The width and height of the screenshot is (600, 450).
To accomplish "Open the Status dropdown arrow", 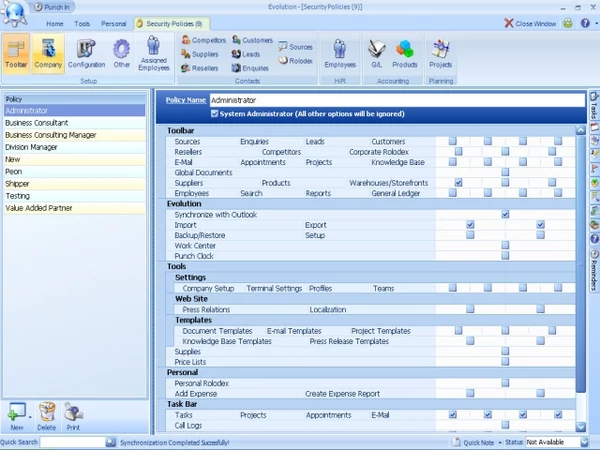I will pos(584,442).
